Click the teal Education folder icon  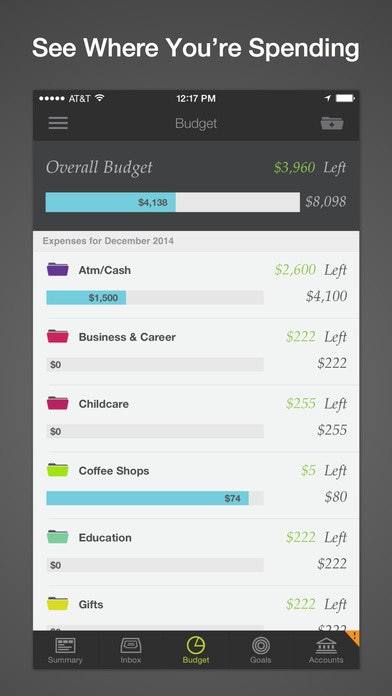point(58,537)
